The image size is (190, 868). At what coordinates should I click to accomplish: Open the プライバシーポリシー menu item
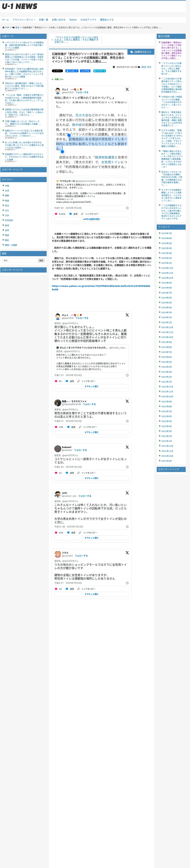[24, 20]
